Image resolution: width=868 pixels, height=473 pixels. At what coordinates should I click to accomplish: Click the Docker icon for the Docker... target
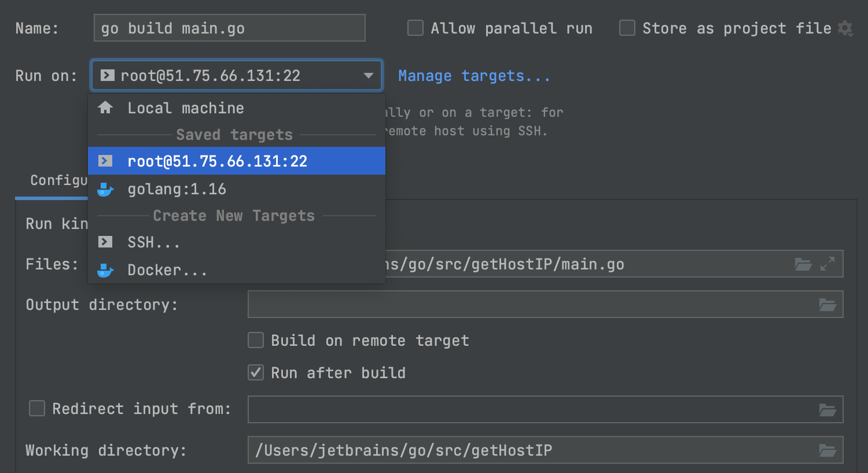(x=105, y=270)
